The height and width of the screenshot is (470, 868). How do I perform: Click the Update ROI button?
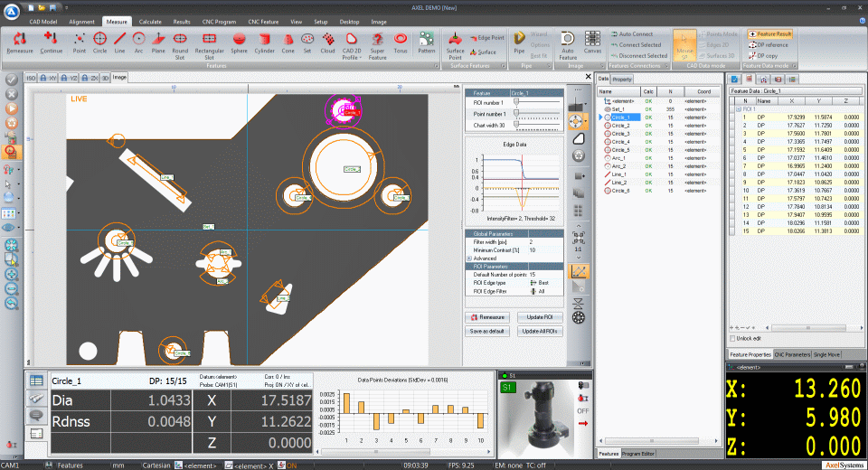[x=541, y=317]
